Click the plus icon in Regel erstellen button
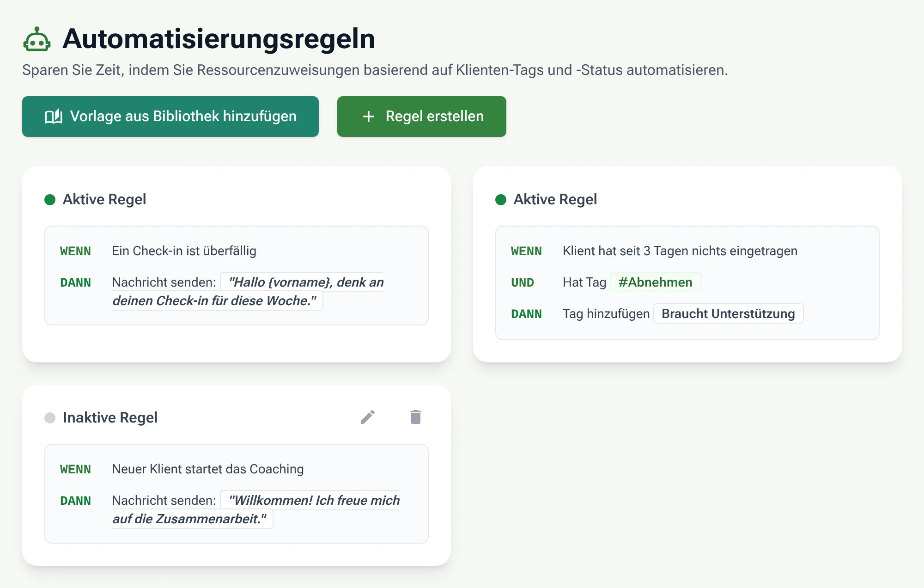924x588 pixels. point(369,116)
